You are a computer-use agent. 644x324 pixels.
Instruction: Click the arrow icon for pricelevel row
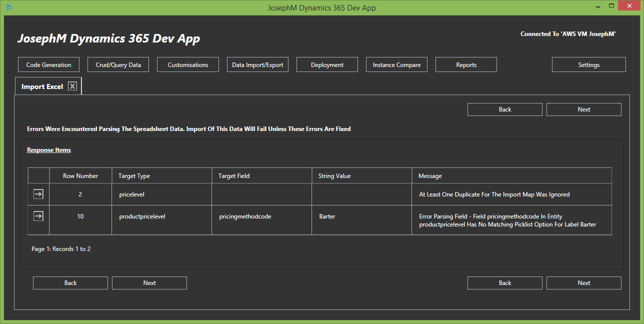38,194
